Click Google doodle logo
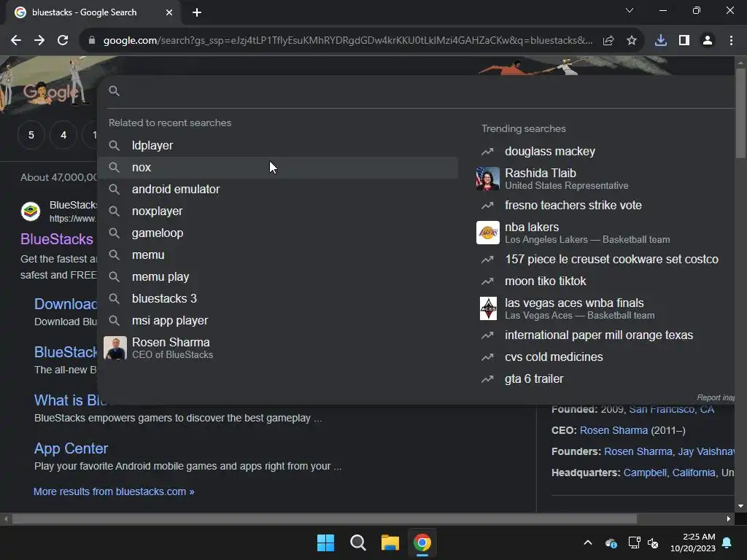This screenshot has width=747, height=560. pyautogui.click(x=50, y=91)
